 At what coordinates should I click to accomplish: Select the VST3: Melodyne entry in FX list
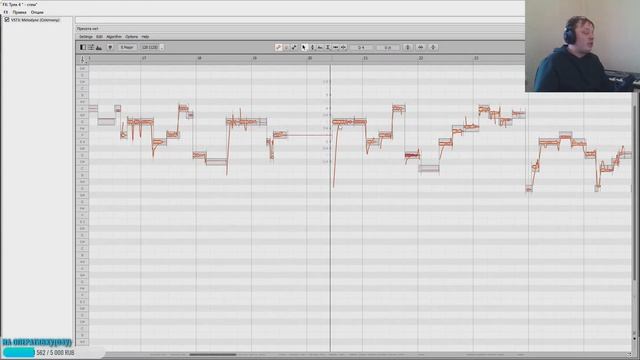click(35, 20)
